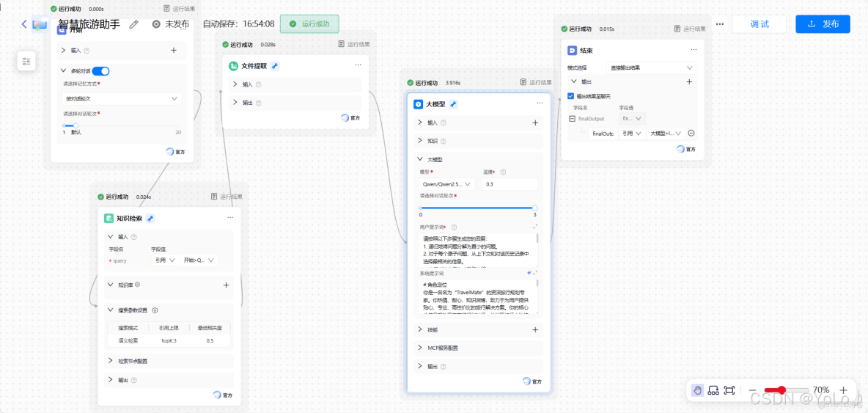Add an input to the 开始 node
Image resolution: width=868 pixels, height=413 pixels.
[173, 51]
